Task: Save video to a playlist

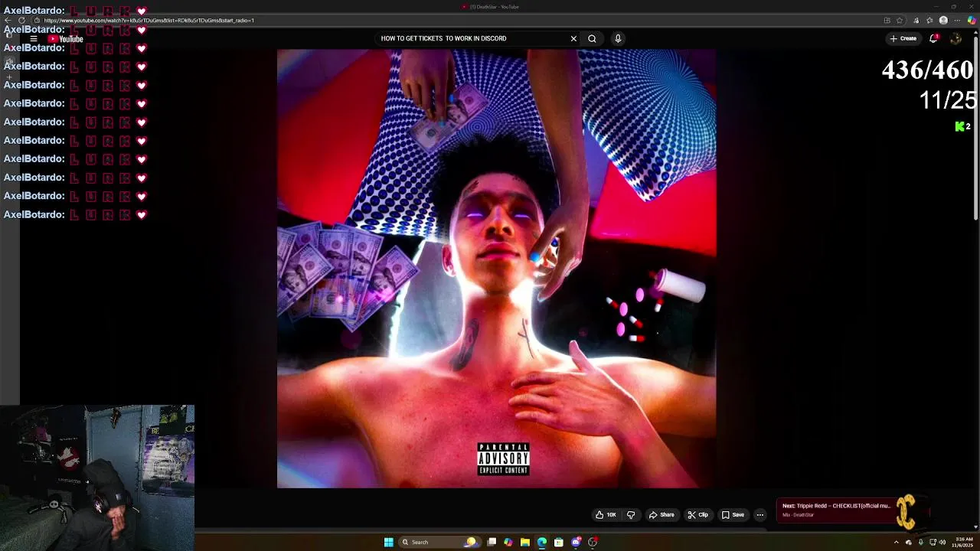Action: [733, 515]
